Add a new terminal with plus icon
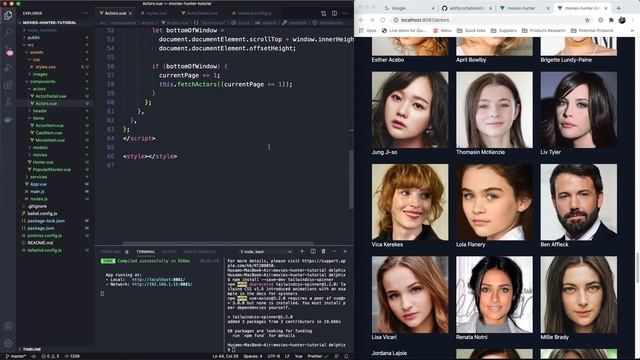The image size is (640, 360). (302, 251)
